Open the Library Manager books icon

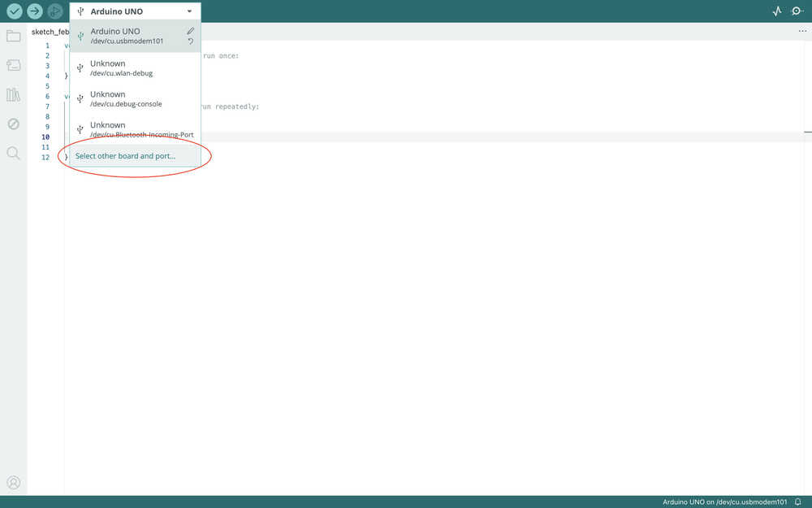coord(14,94)
